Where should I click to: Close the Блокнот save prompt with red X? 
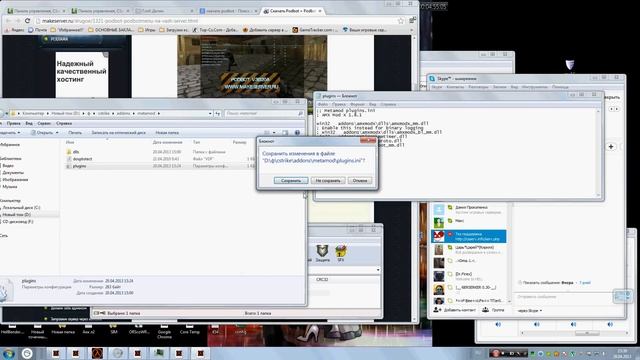(368, 140)
